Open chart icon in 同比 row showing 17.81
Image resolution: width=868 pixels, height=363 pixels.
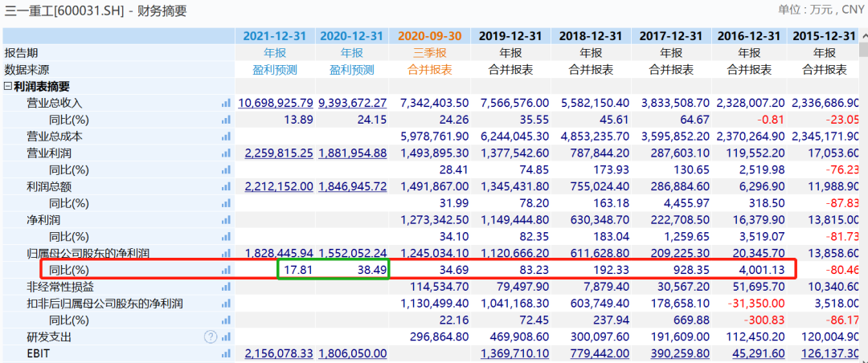point(226,270)
